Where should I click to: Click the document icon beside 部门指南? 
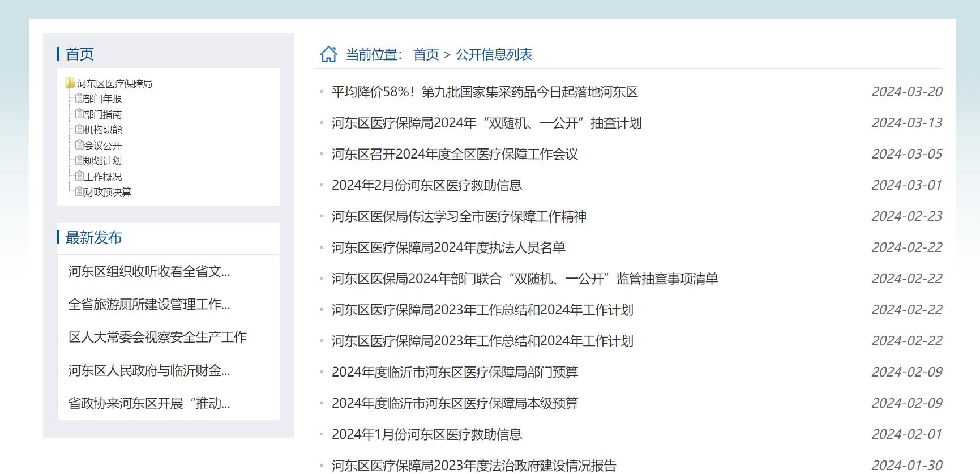79,114
